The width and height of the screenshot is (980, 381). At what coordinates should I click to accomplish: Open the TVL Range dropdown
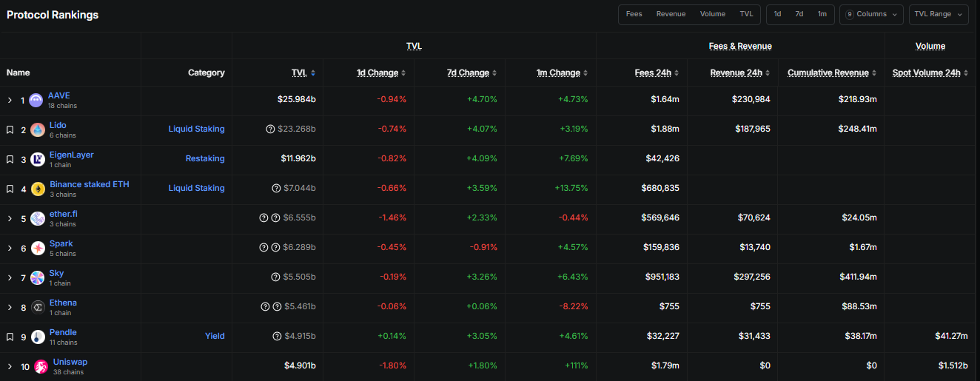click(939, 14)
